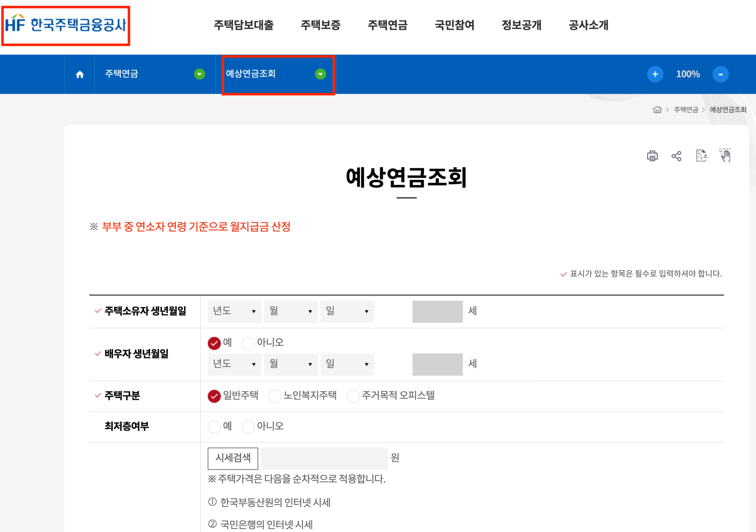This screenshot has height=532, width=756.
Task: Click the hand gesture accessibility icon
Action: [725, 155]
